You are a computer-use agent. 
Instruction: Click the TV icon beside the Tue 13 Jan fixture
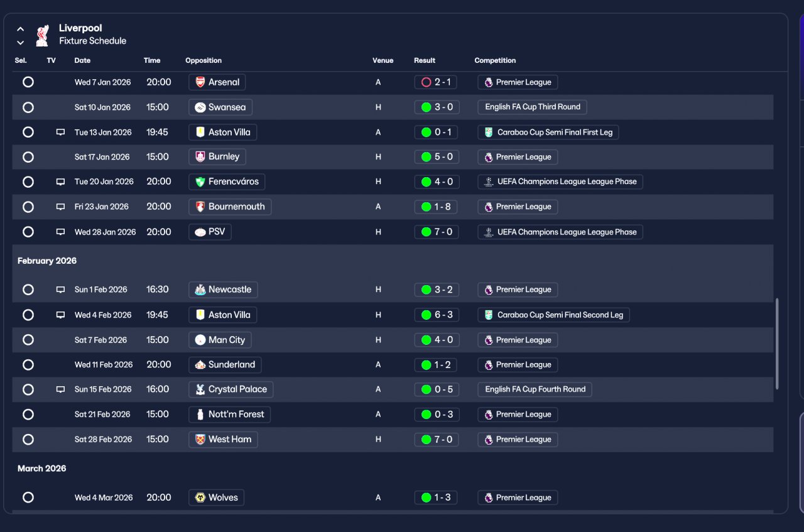(x=60, y=133)
